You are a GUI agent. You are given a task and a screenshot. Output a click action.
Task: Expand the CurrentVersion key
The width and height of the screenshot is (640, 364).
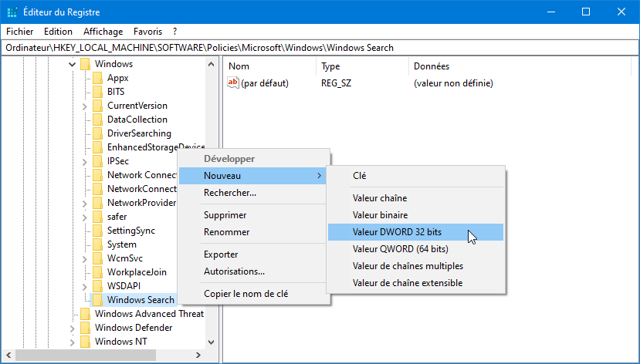tap(84, 106)
